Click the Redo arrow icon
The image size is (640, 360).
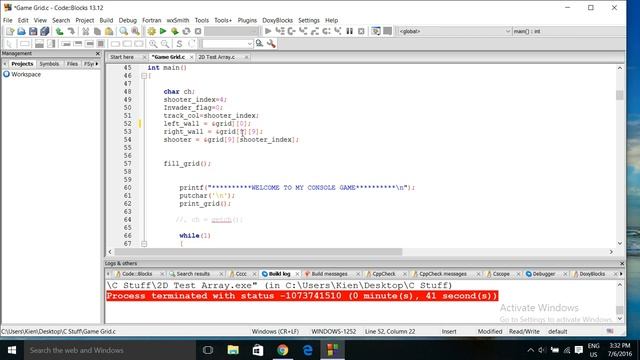coord(71,31)
